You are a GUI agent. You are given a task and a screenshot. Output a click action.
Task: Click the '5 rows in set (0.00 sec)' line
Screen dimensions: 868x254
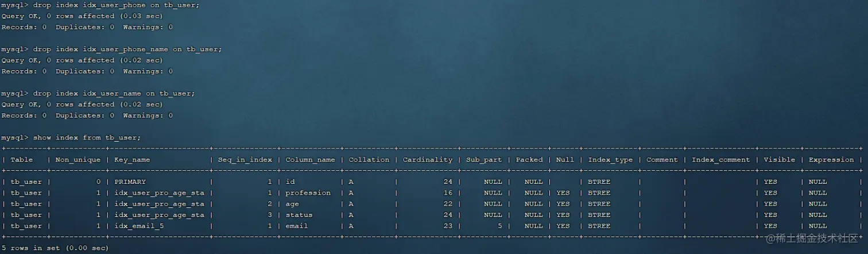(55, 248)
